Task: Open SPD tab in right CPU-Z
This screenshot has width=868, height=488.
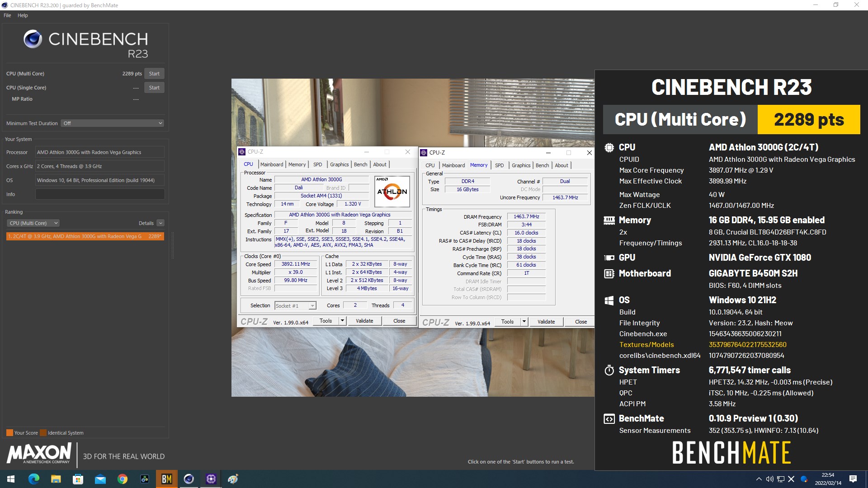Action: (499, 165)
